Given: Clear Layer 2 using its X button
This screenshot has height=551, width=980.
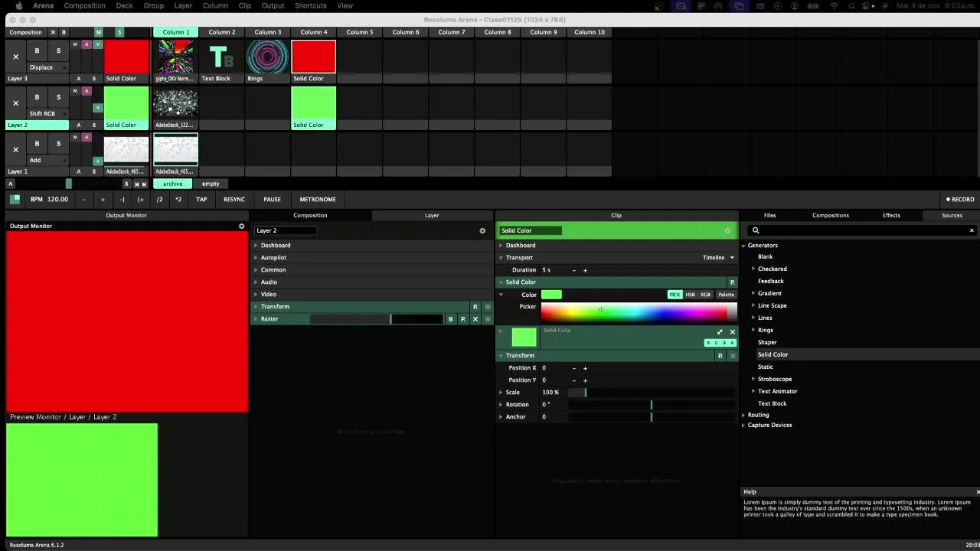Looking at the screenshot, I should coord(15,103).
